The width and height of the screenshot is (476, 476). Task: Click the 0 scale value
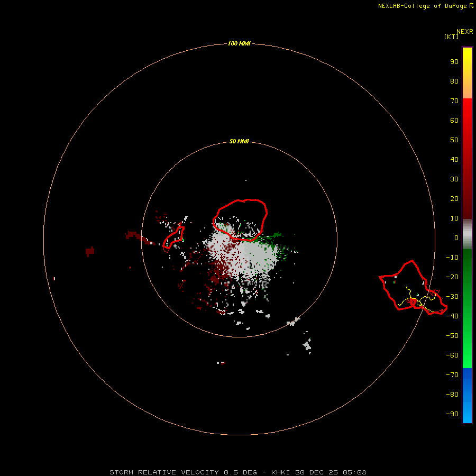coord(456,237)
